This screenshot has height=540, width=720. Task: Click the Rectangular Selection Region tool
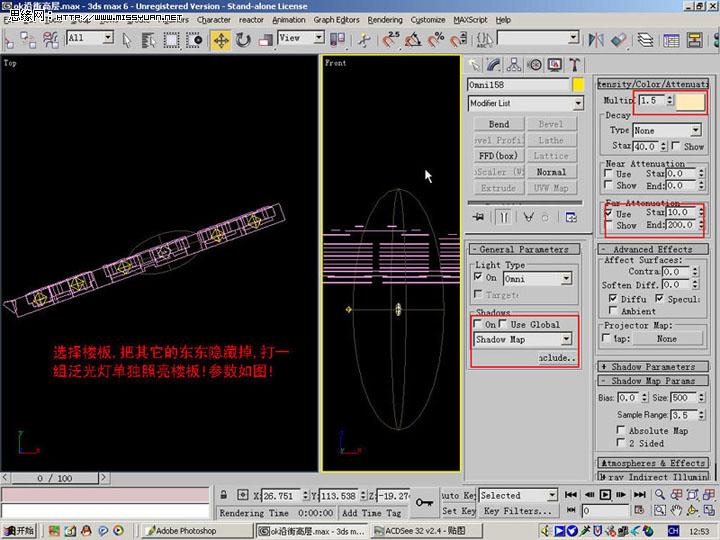click(x=171, y=40)
